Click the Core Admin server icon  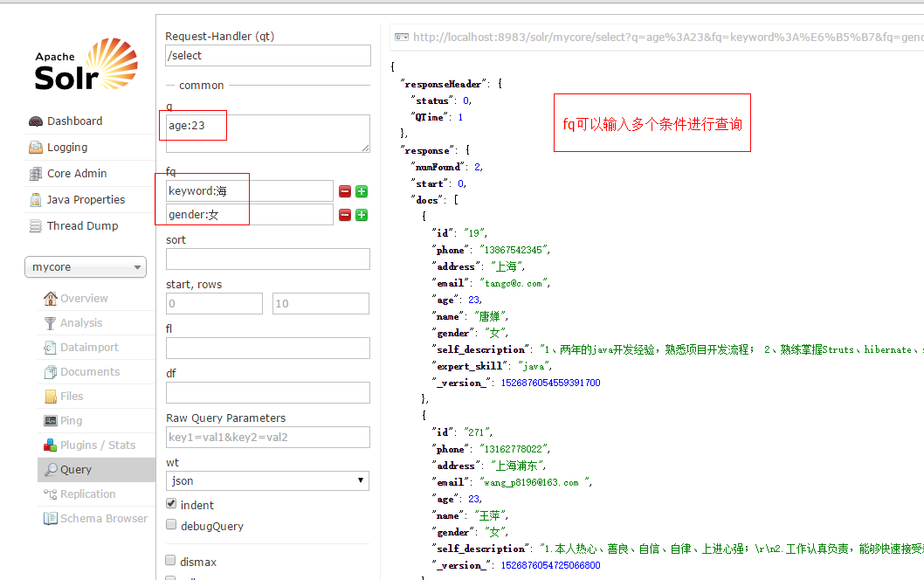36,174
